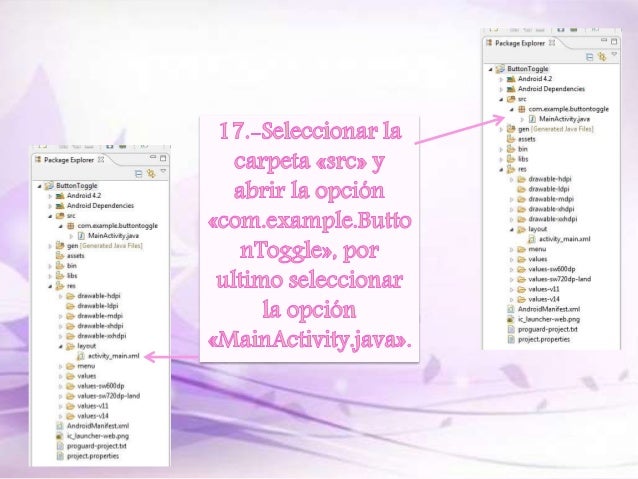Select 'Android Dependencies' label in right panel
Viewport: 638px width, 479px height.
[551, 89]
